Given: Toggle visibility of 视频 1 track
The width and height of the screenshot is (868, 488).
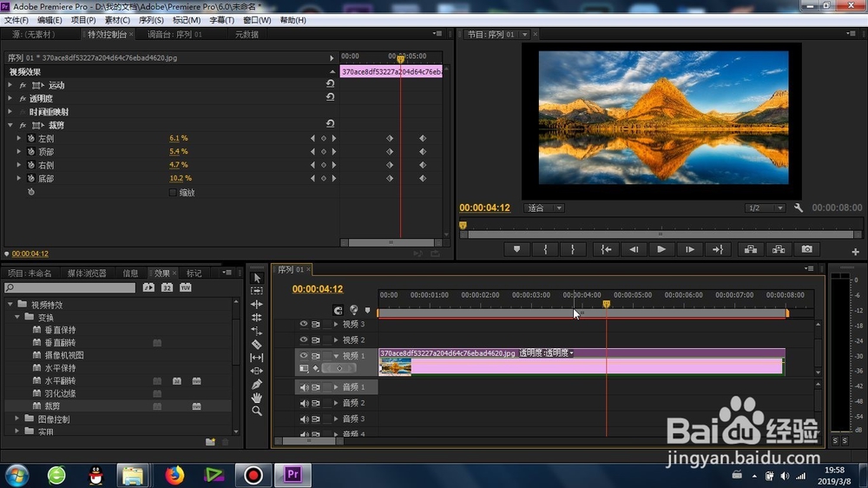Looking at the screenshot, I should (303, 356).
